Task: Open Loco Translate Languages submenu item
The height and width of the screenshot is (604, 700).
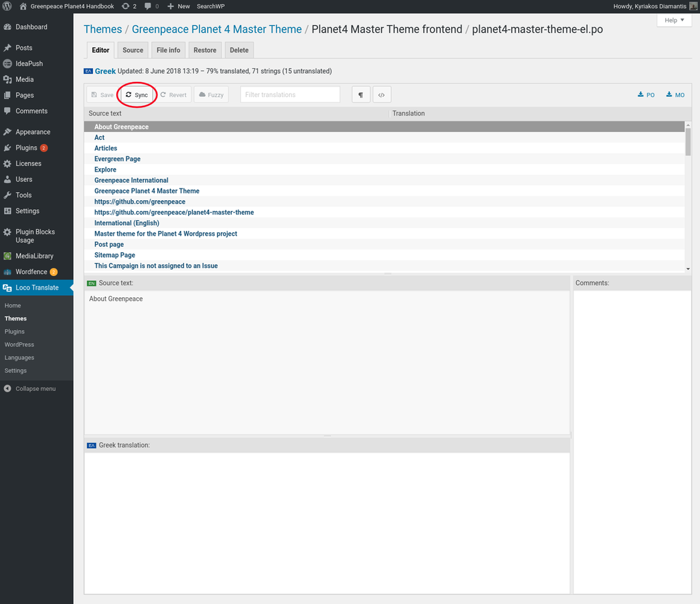Action: tap(19, 357)
